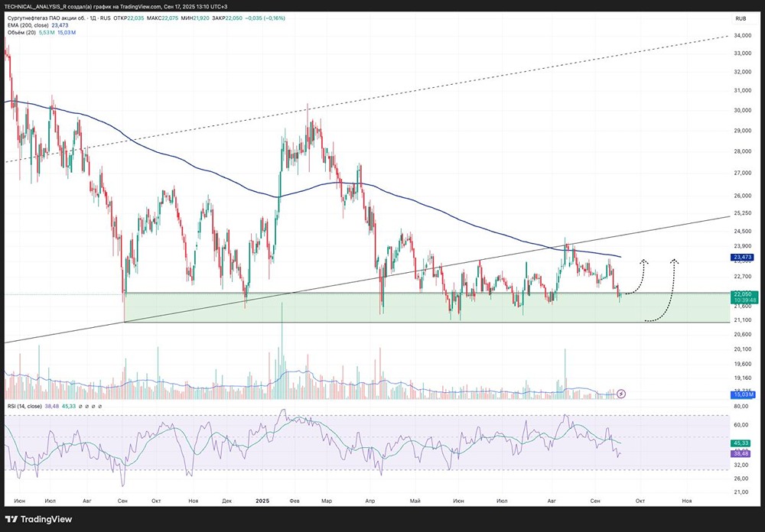
Task: Click the EMA value 23,473 in the legend
Action: click(60, 25)
